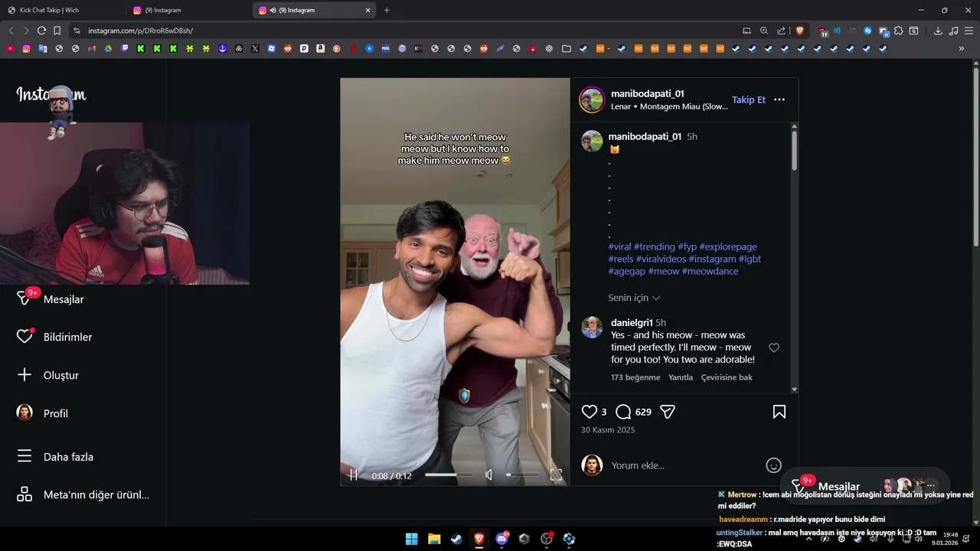Open the Lenar Montagem Miau audio link
This screenshot has height=551, width=980.
[669, 106]
